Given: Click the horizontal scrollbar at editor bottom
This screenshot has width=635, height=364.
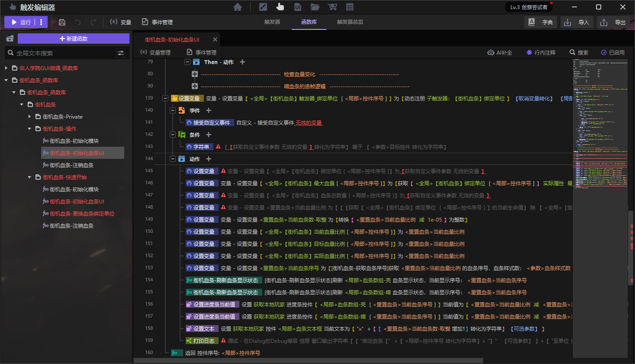Looking at the screenshot, I should point(308,360).
